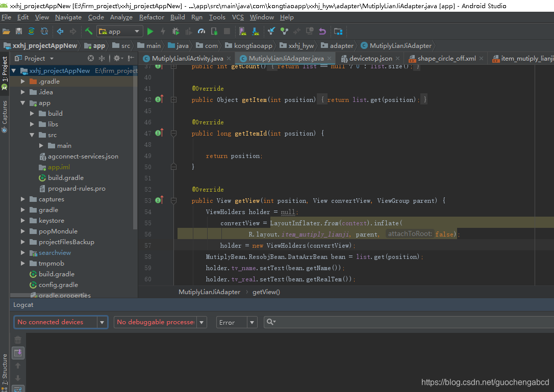The height and width of the screenshot is (392, 554).
Task: Click the Save All floppy icon
Action: pyautogui.click(x=19, y=32)
